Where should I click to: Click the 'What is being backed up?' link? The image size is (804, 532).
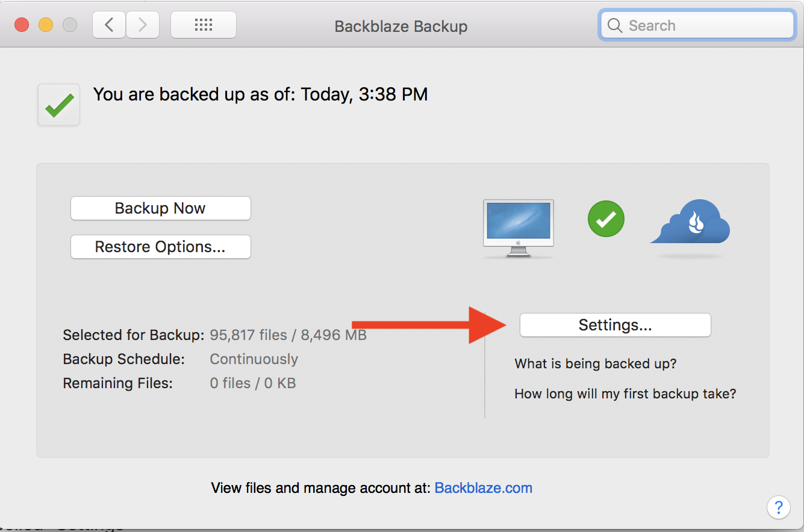tap(596, 363)
